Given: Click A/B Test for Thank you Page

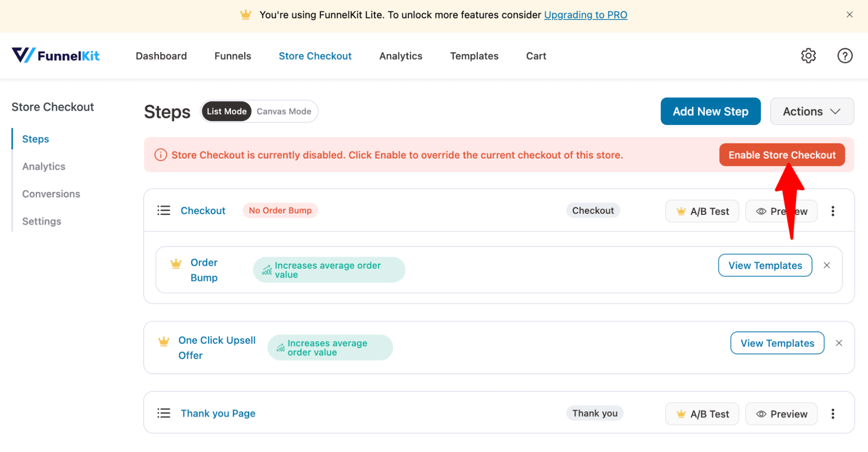Looking at the screenshot, I should click(702, 414).
